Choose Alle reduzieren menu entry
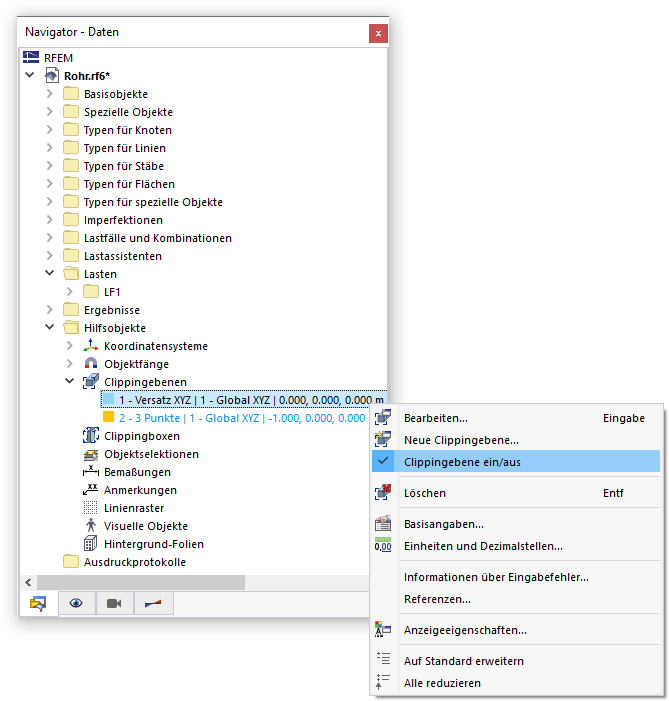Image resolution: width=669 pixels, height=701 pixels. (x=516, y=683)
